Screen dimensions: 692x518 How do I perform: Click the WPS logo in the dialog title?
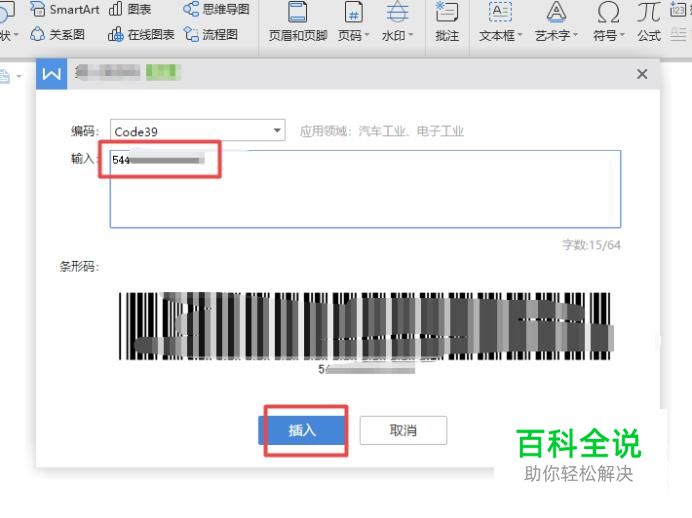coord(52,74)
